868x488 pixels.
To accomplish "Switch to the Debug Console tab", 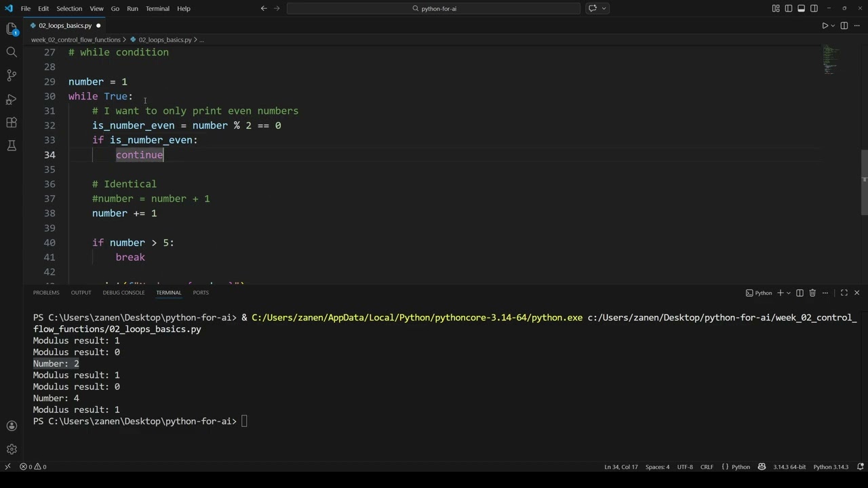I will [x=123, y=293].
